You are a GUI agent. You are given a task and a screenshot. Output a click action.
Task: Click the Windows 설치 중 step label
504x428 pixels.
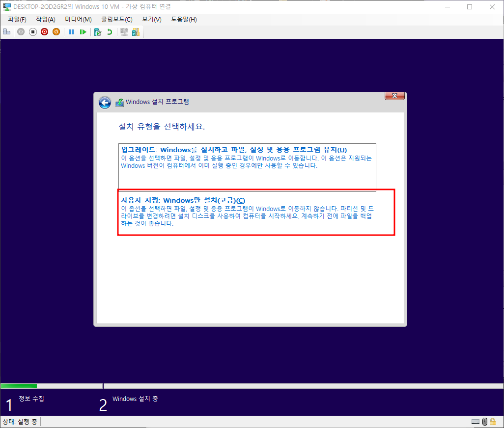(x=135, y=399)
